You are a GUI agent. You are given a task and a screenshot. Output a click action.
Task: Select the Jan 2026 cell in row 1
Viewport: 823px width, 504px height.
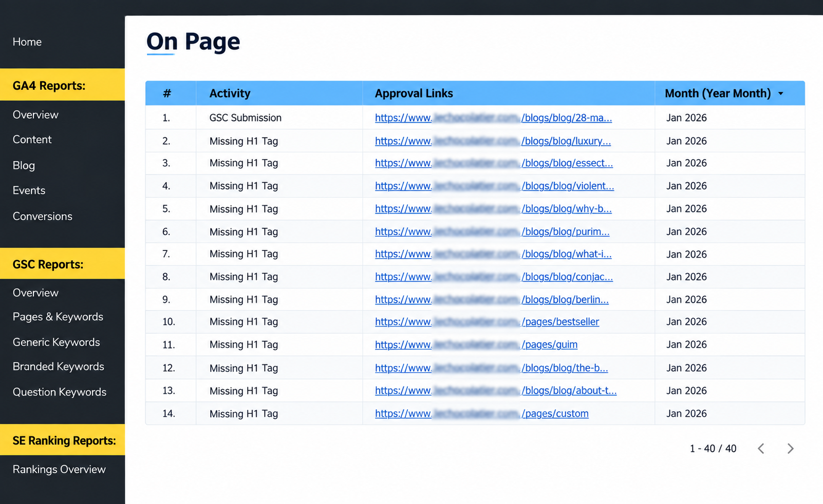[686, 118]
